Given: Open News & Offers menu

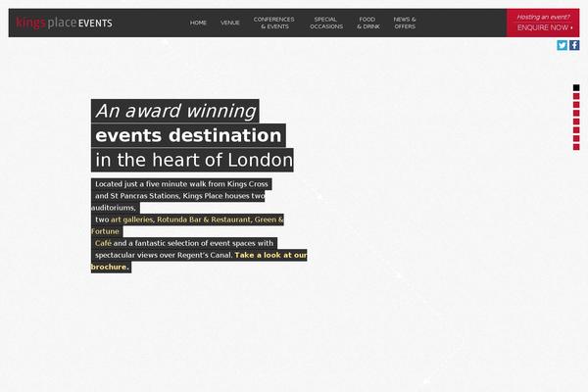Looking at the screenshot, I should click(405, 23).
